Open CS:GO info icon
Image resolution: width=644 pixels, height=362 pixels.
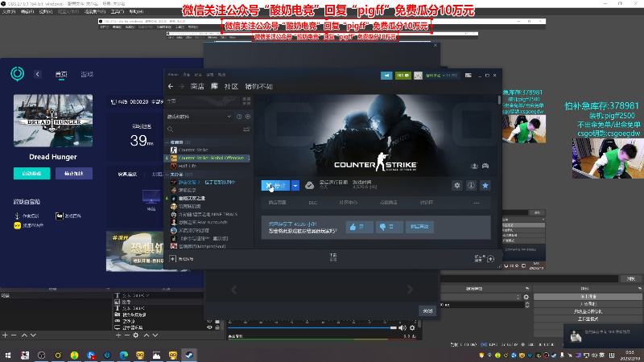471,186
